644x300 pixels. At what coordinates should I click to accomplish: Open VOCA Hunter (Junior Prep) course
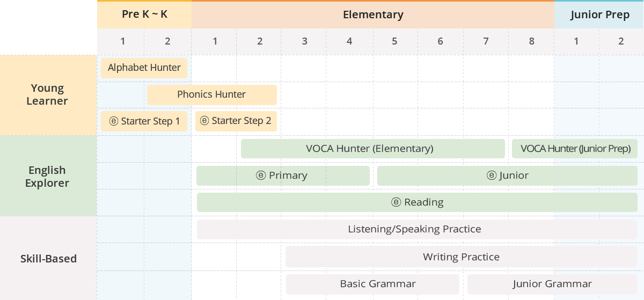click(x=575, y=149)
